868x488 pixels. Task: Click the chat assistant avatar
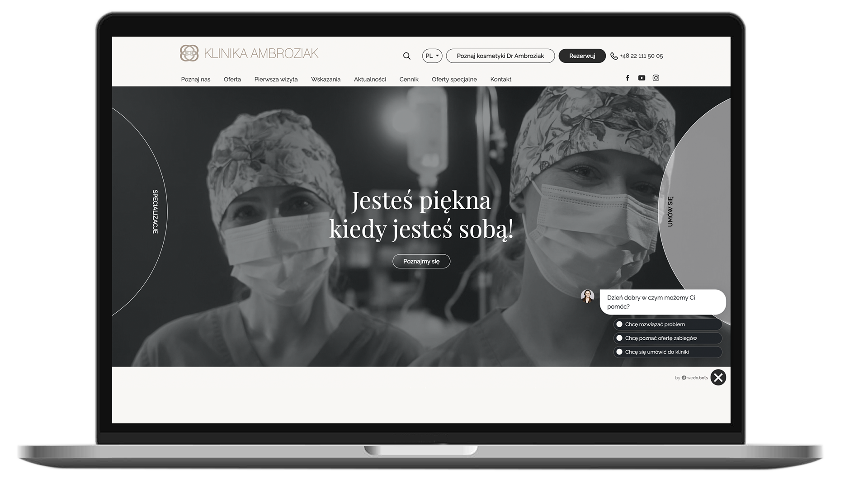587,296
